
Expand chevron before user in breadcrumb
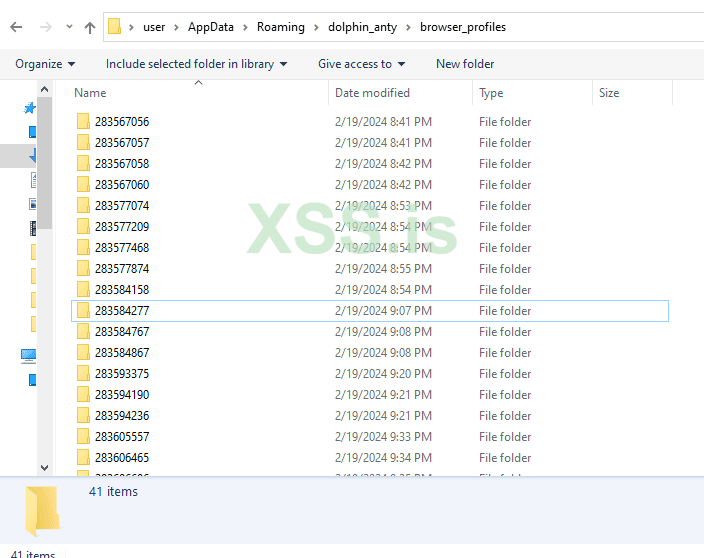pos(131,27)
